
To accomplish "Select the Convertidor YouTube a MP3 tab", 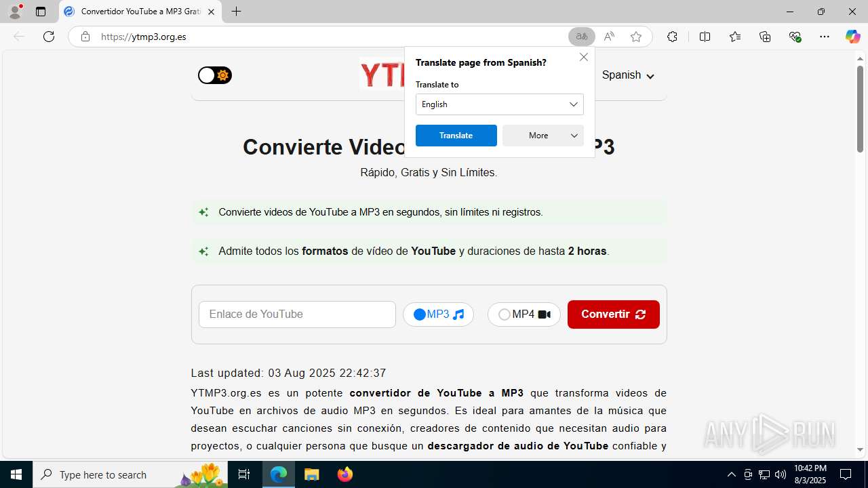I will (140, 12).
